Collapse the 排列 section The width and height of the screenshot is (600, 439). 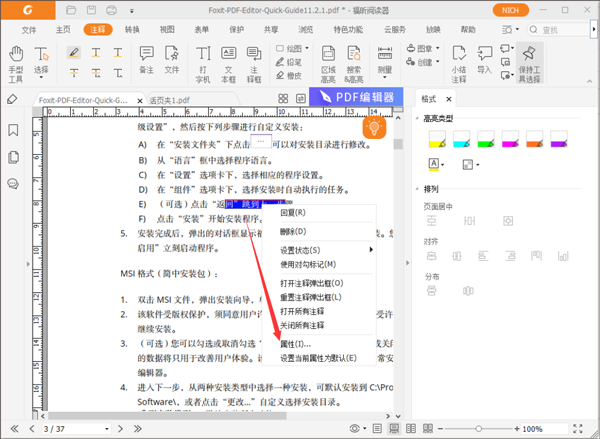click(x=417, y=188)
